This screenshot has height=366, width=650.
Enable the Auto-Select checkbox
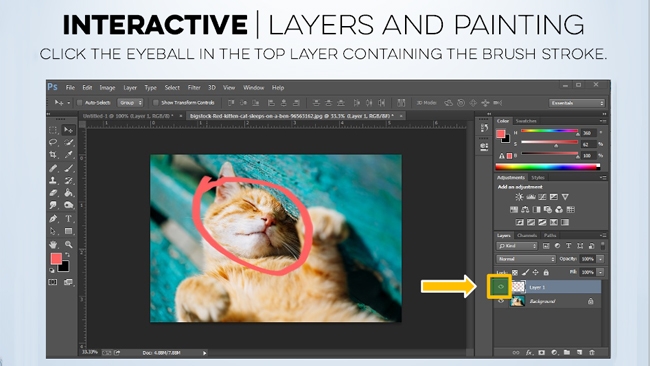click(80, 103)
